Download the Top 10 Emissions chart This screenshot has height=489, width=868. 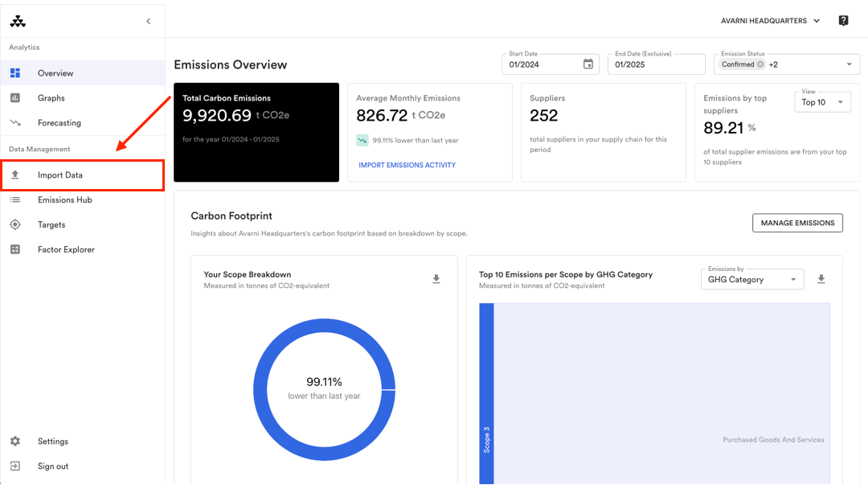tap(821, 279)
